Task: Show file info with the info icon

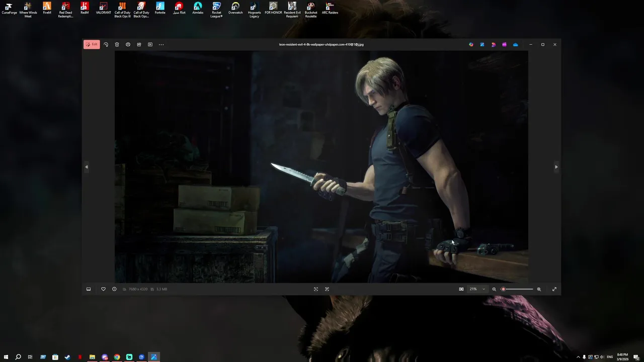Action: (114, 289)
